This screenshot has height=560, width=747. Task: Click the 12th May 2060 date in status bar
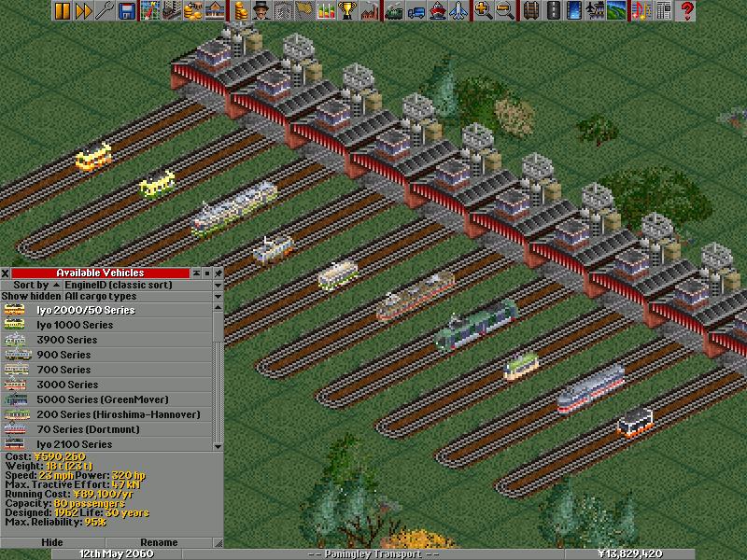click(116, 553)
